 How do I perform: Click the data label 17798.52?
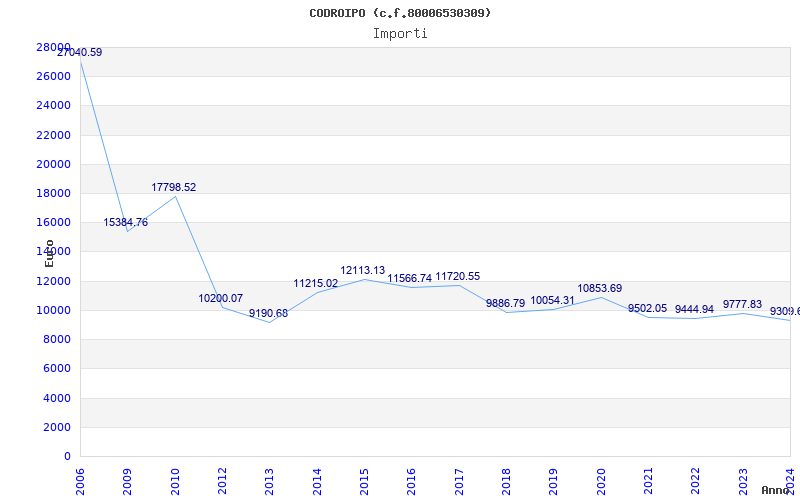click(173, 187)
